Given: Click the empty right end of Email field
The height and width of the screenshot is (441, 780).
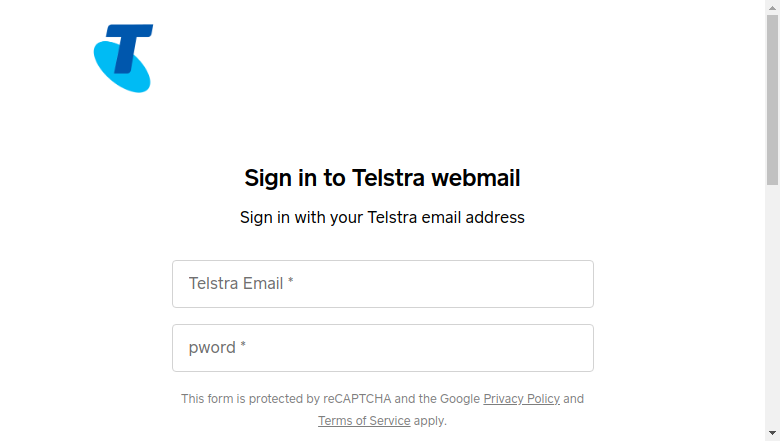Looking at the screenshot, I should pos(547,284).
